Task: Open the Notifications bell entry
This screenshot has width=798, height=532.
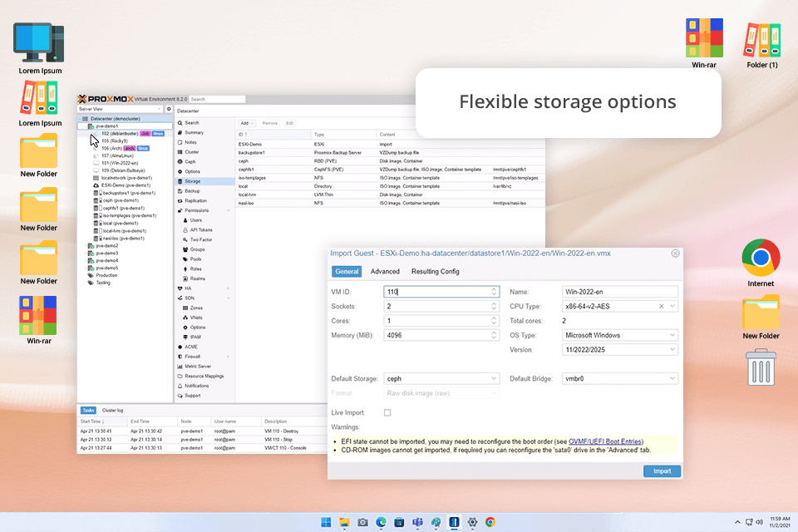Action: [x=196, y=386]
